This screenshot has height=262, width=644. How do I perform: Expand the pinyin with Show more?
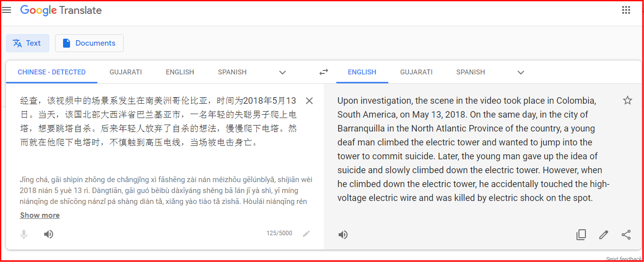point(40,215)
